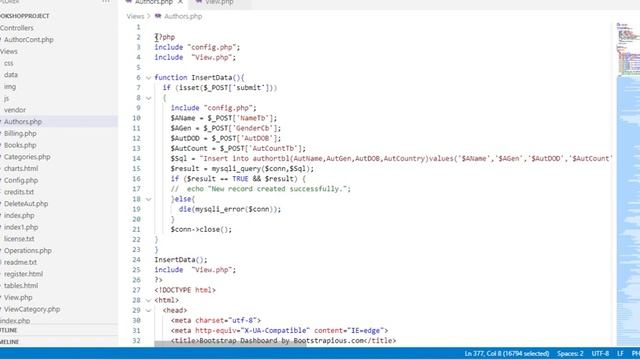
Task: Collapse the head tag fold arrow at line 29
Action: 149,311
